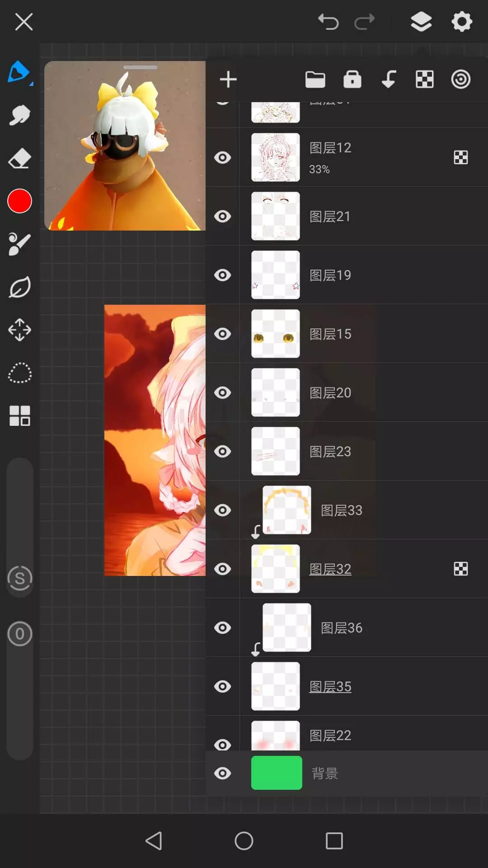Tap the floating reference image window
The height and width of the screenshot is (868, 488).
pyautogui.click(x=125, y=146)
